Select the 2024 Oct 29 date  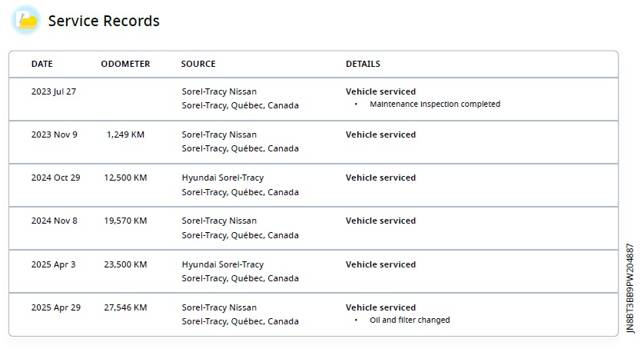click(56, 178)
